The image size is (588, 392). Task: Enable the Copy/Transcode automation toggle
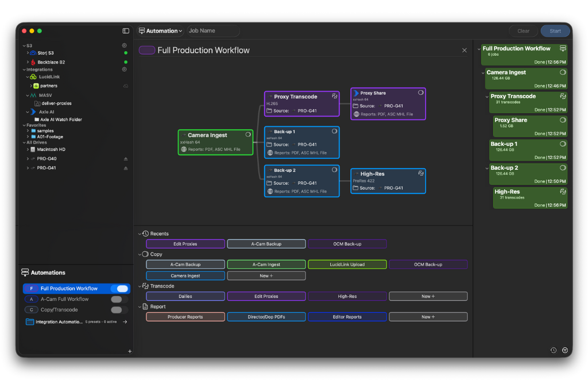click(119, 310)
